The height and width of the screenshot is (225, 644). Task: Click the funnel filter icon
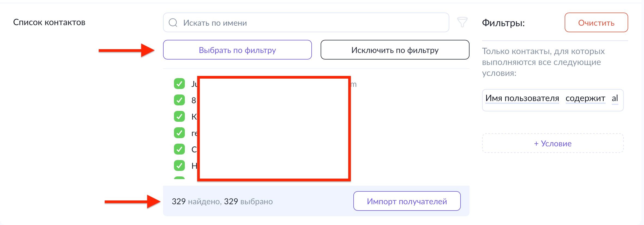click(x=462, y=22)
